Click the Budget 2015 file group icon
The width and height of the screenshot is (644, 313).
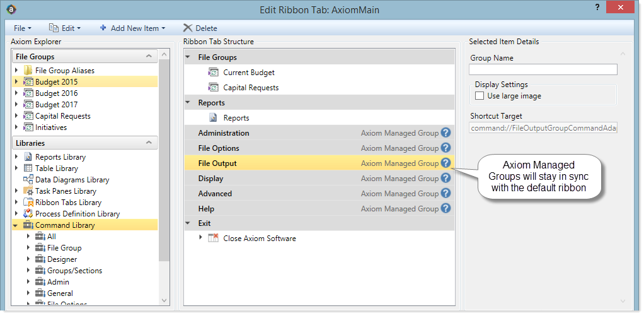pyautogui.click(x=28, y=82)
